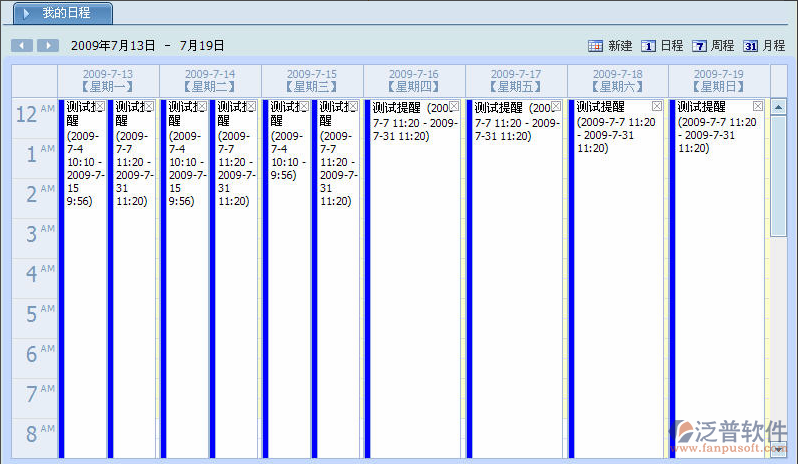
Task: Click the 12 AM time label
Action: [x=34, y=116]
